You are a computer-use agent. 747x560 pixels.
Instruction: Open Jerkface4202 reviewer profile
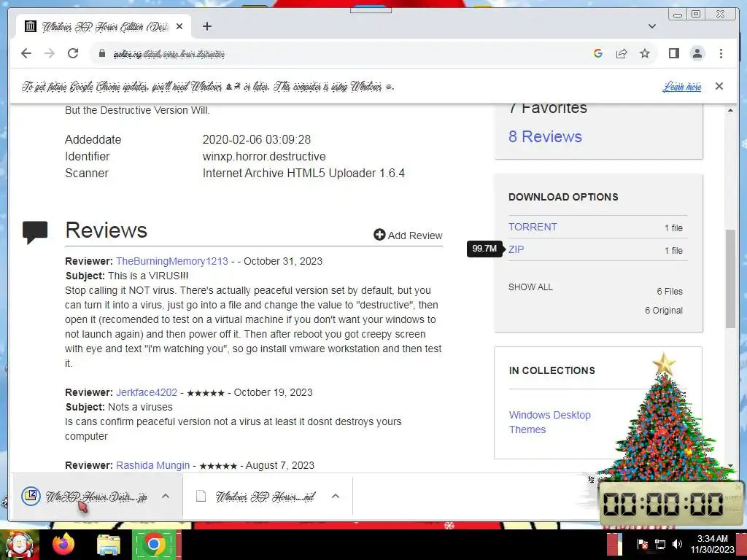click(x=147, y=392)
